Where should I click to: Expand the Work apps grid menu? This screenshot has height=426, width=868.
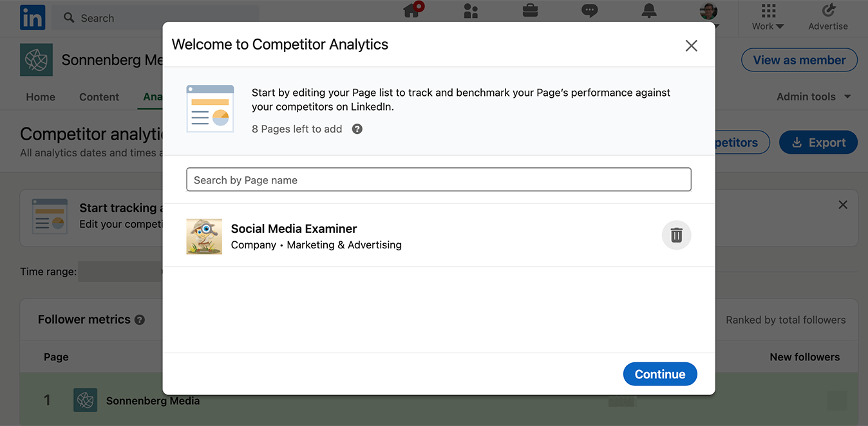tap(768, 17)
